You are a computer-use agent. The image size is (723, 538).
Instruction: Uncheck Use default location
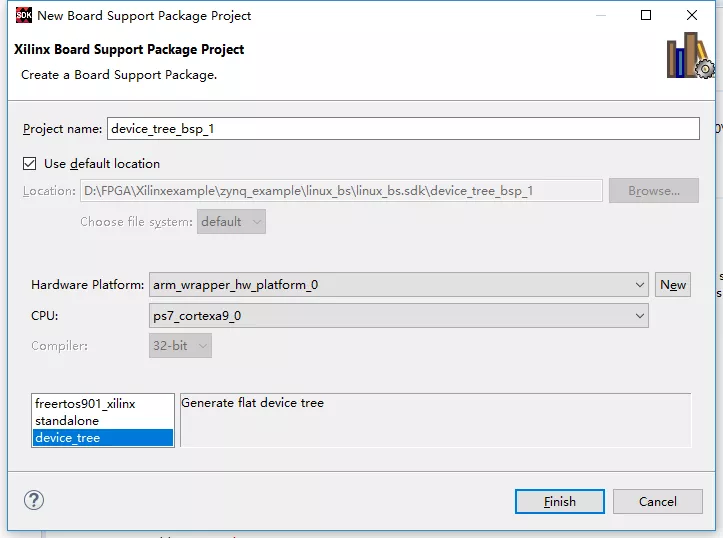pos(29,163)
